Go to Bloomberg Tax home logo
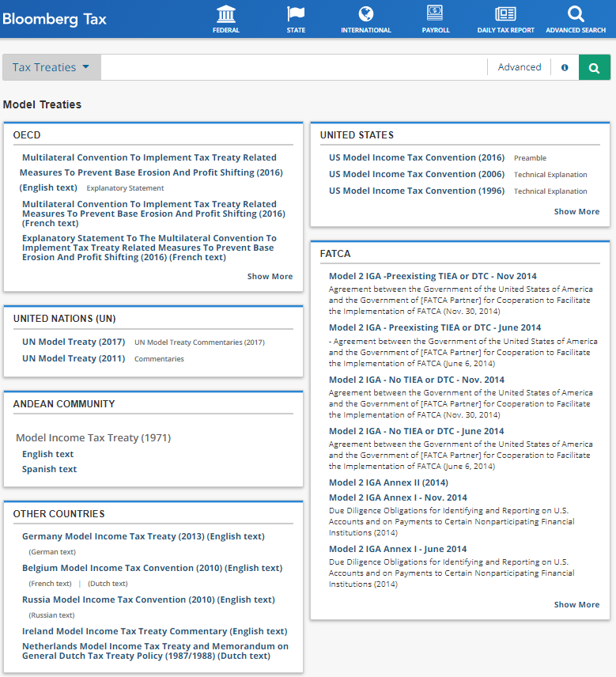The width and height of the screenshot is (616, 677). (x=55, y=19)
